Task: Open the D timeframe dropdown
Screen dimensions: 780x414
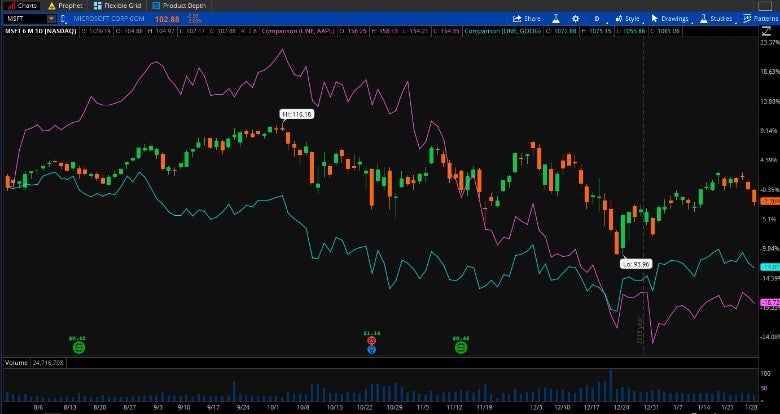Action: pyautogui.click(x=598, y=19)
